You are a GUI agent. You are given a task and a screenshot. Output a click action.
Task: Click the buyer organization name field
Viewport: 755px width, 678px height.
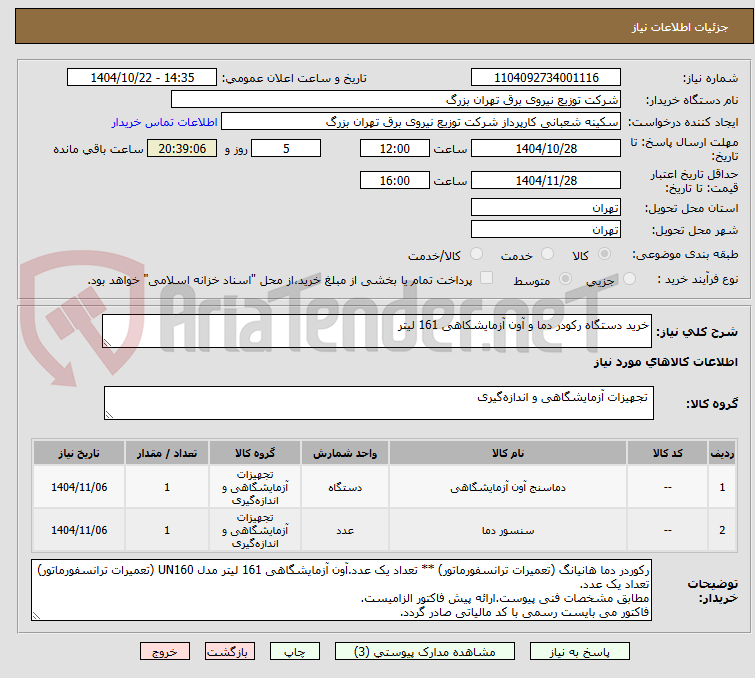pos(395,100)
